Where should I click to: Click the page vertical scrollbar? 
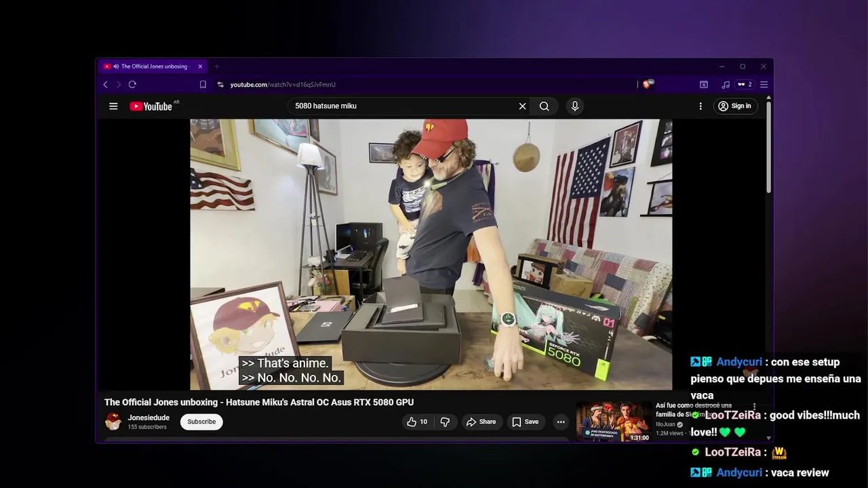[768, 146]
